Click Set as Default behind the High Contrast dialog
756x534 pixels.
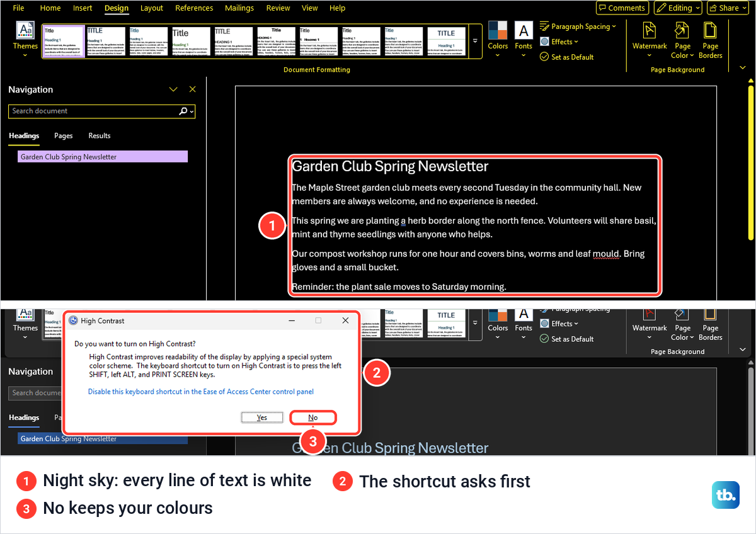coord(567,339)
